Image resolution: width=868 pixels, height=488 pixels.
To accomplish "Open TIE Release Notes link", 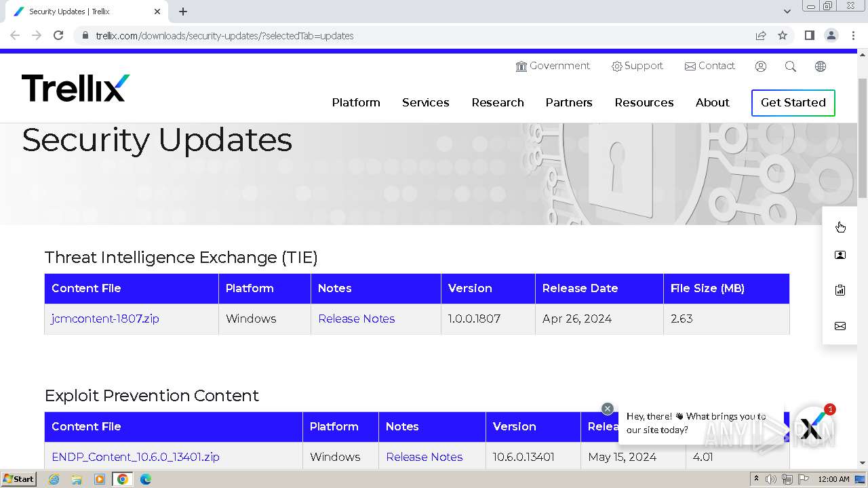I will (x=357, y=319).
